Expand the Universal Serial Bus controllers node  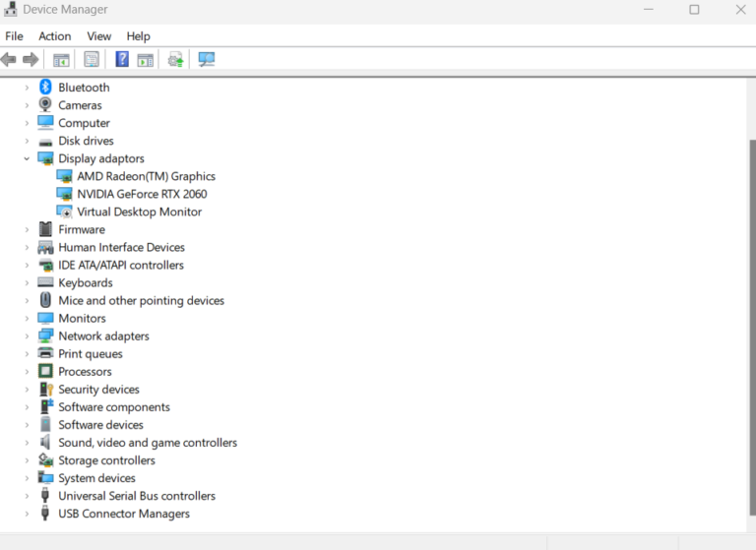(x=27, y=496)
